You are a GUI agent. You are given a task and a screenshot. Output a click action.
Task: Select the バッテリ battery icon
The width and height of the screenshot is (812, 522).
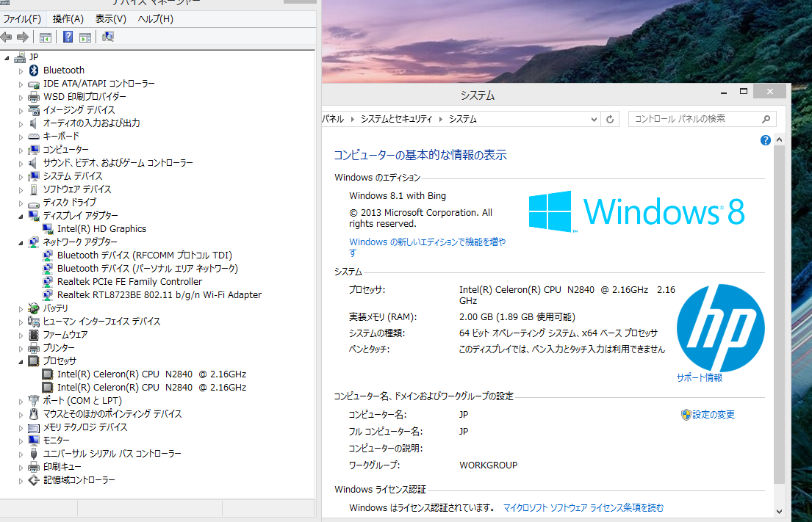click(x=34, y=308)
